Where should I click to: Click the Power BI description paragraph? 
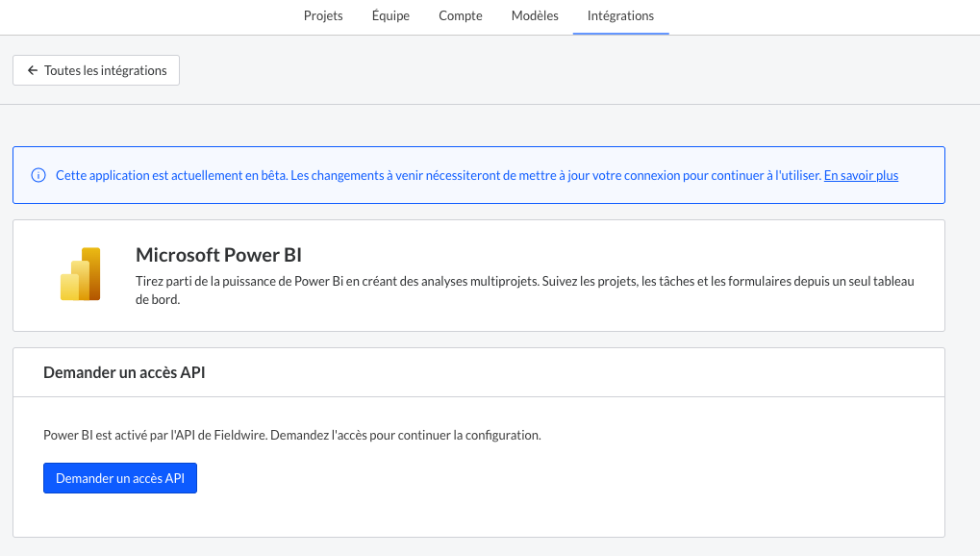click(525, 291)
